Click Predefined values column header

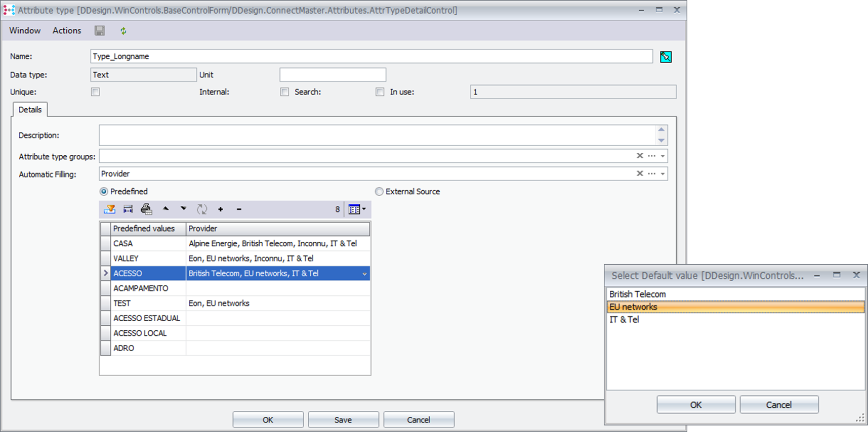point(148,229)
